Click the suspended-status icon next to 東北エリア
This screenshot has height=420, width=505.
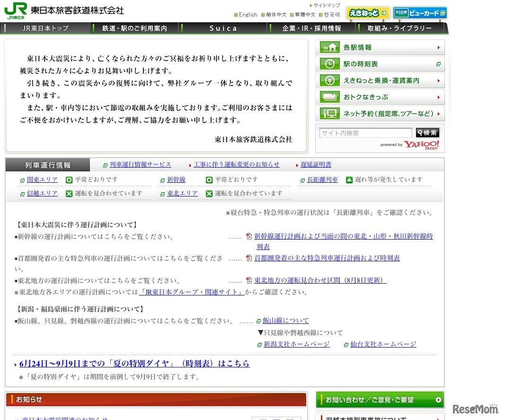point(209,193)
